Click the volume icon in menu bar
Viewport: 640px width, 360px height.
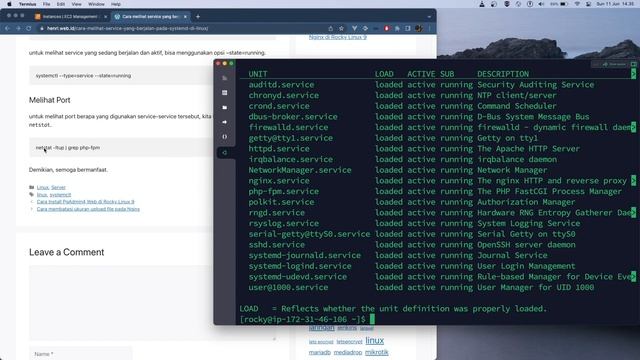(x=541, y=4)
